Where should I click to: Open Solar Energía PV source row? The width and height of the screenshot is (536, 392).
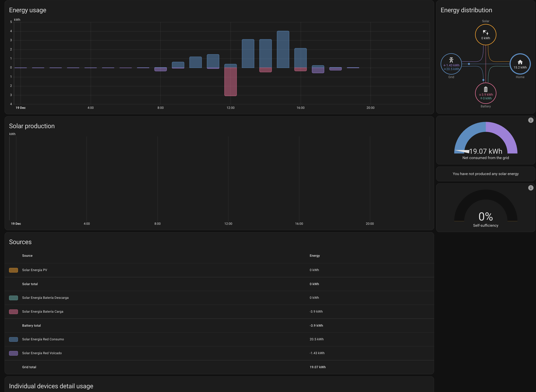coord(35,270)
